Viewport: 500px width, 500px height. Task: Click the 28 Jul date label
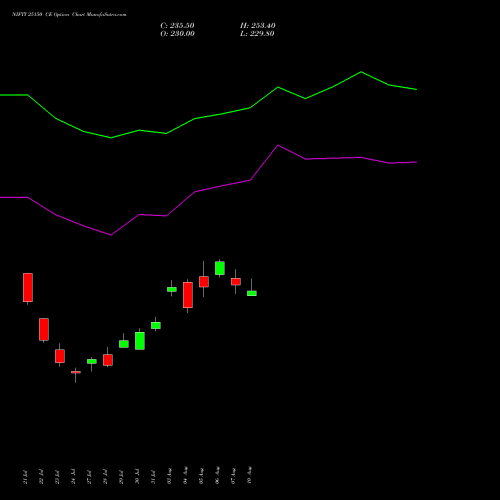coord(105,477)
